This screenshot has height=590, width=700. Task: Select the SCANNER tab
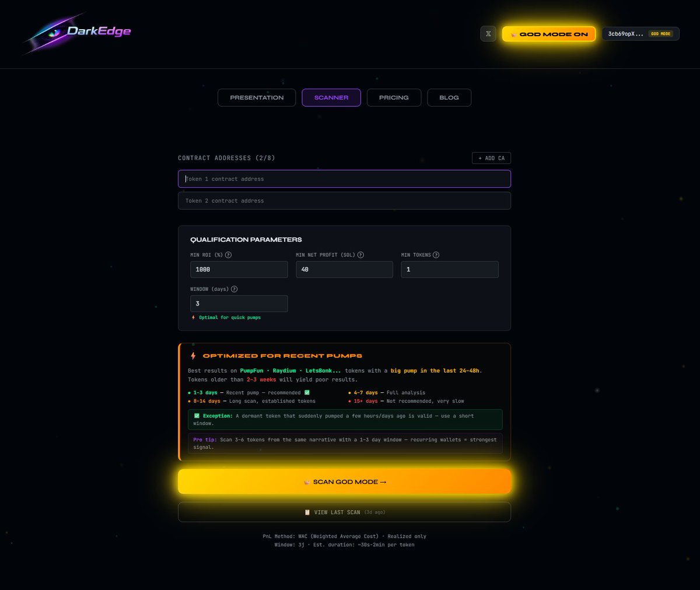pos(331,97)
